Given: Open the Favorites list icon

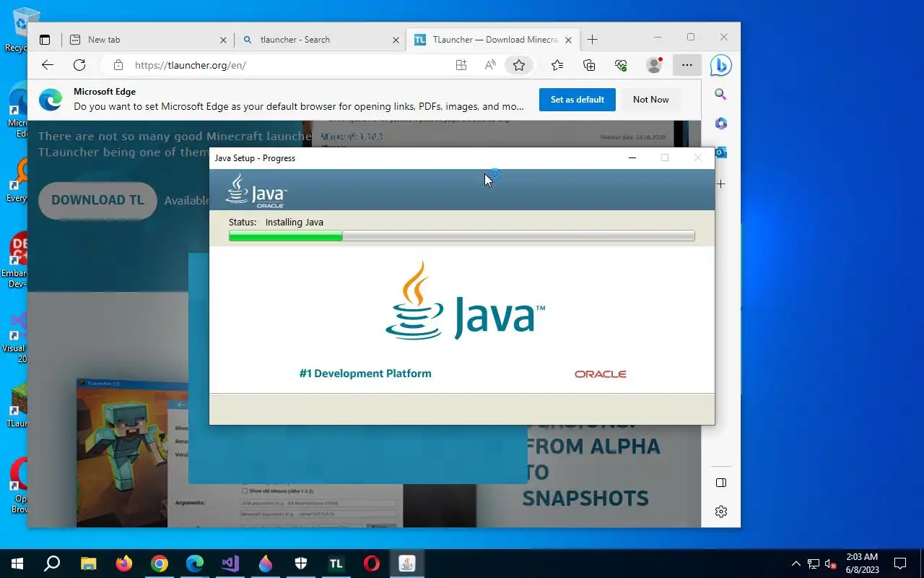Looking at the screenshot, I should (557, 65).
